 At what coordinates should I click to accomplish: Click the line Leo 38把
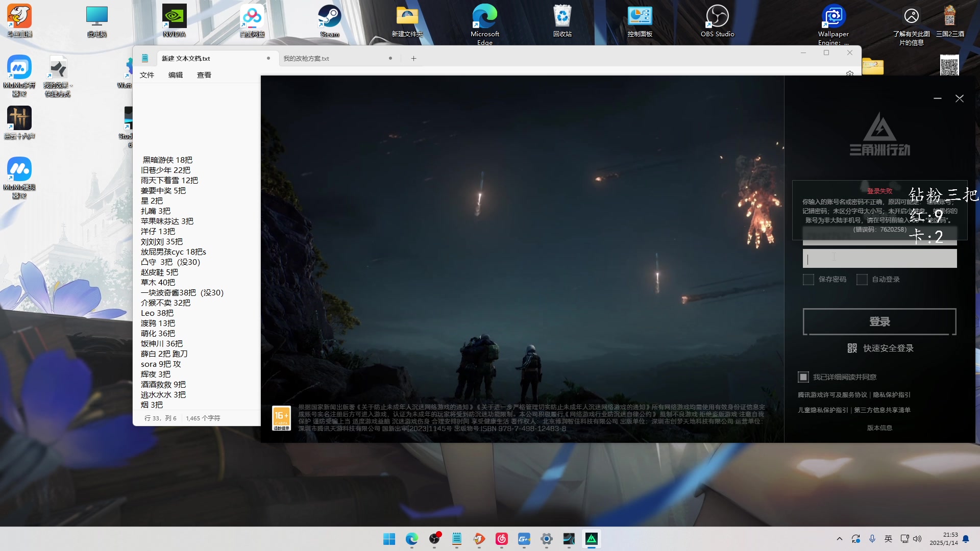click(157, 313)
